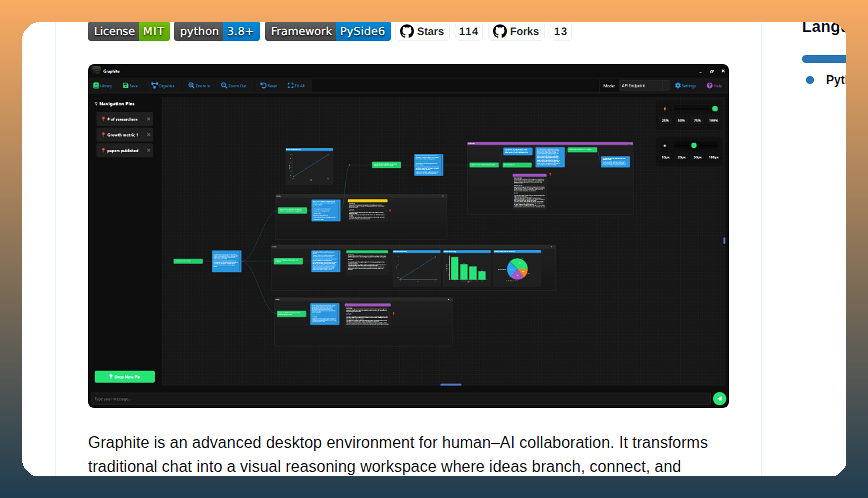Select the 50% preset button
The width and height of the screenshot is (868, 498).
click(x=681, y=120)
